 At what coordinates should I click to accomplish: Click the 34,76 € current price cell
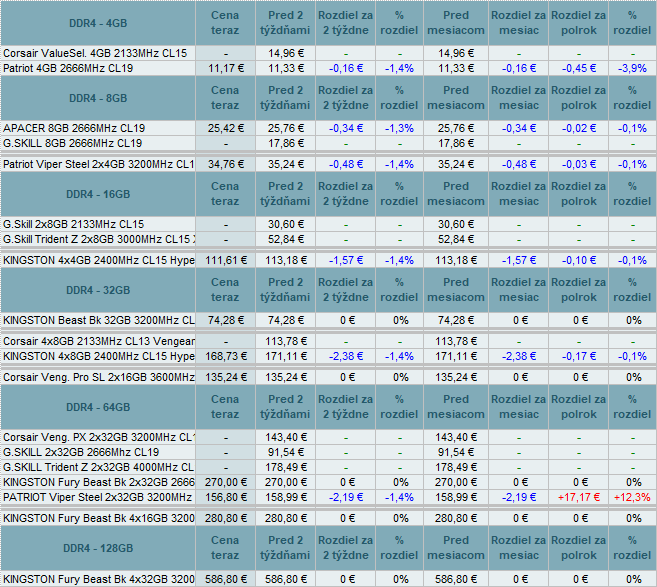point(225,164)
